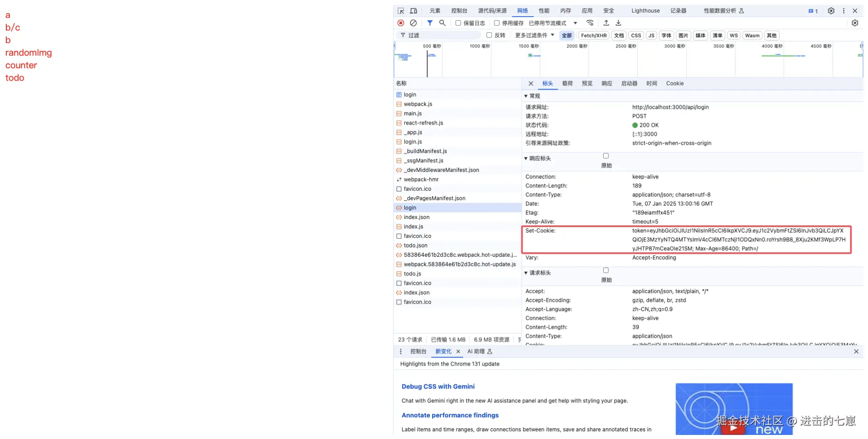Image resolution: width=868 pixels, height=439 pixels.
Task: Toggle 原始 checkbox for request headers
Action: point(606,270)
